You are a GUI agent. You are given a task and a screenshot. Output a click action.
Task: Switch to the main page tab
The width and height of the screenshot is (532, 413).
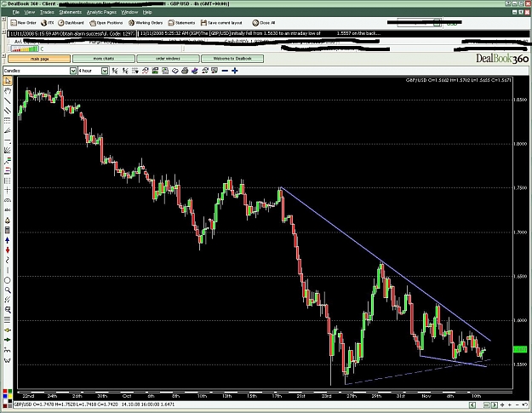[39, 59]
